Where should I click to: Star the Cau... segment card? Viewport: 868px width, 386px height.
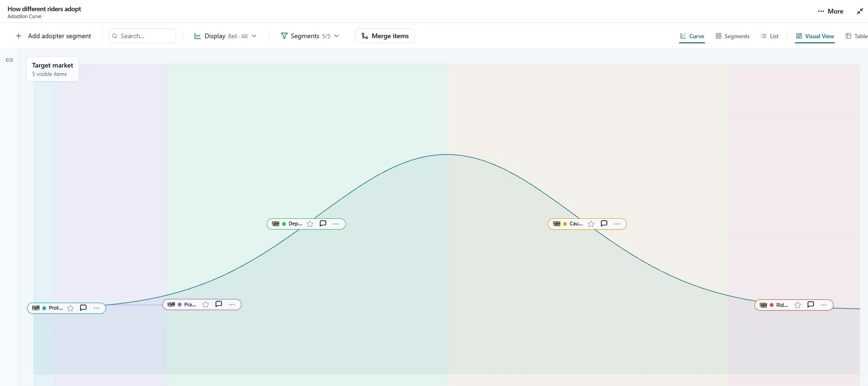point(591,224)
